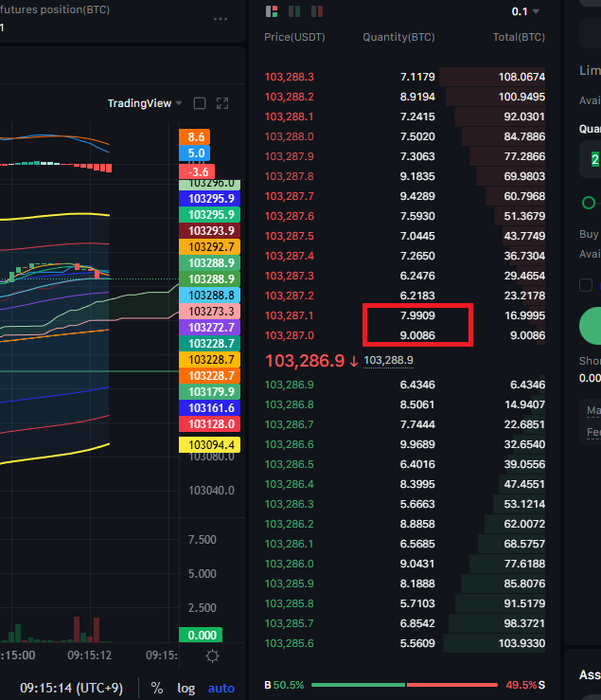The image size is (601, 700).
Task: Click the quantity slider handle in order panel
Action: coord(589,203)
